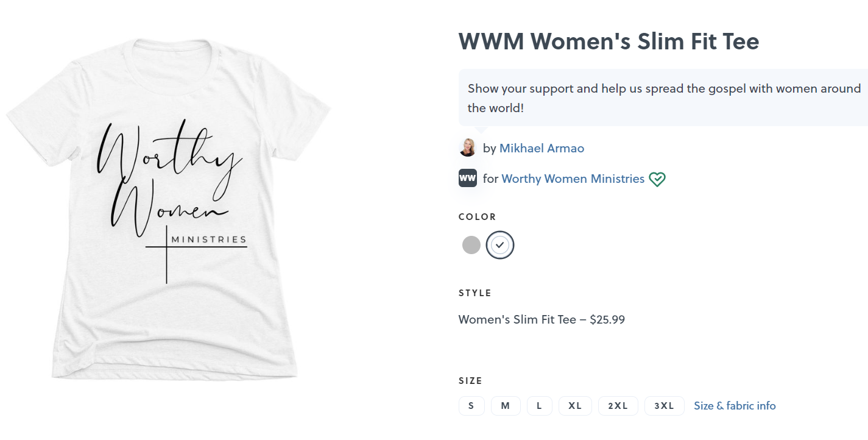Click the green heart badge icon
Image resolution: width=868 pixels, height=440 pixels.
(x=657, y=179)
